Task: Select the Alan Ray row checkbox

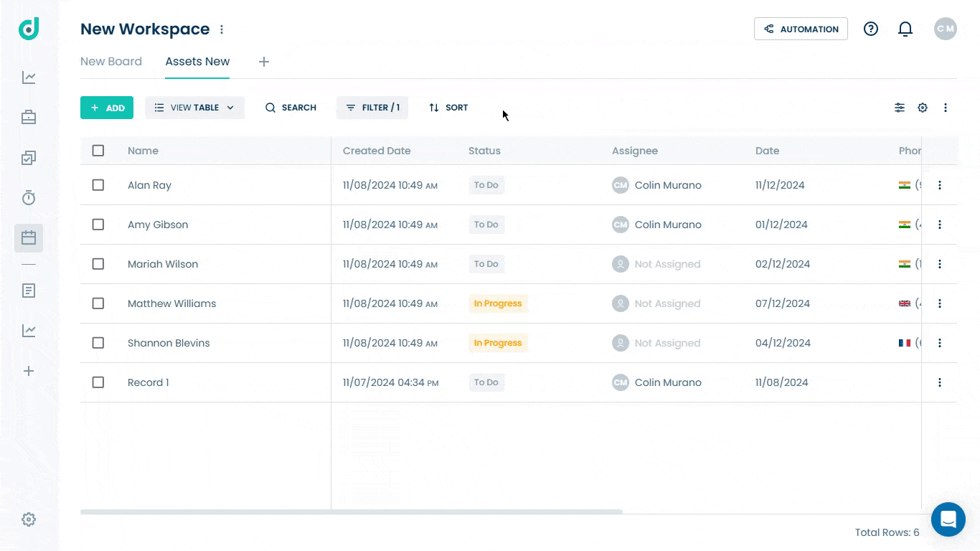Action: (x=98, y=185)
